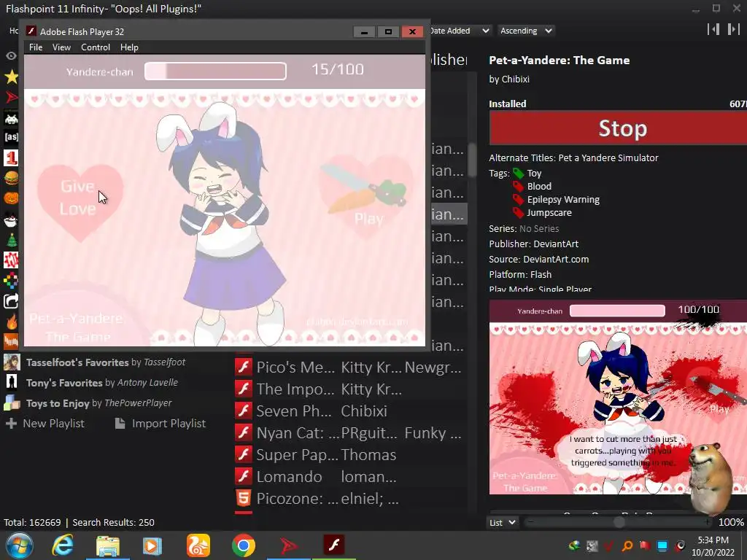Open the List layout dropdown
Screen dimensions: 747x560
point(502,522)
